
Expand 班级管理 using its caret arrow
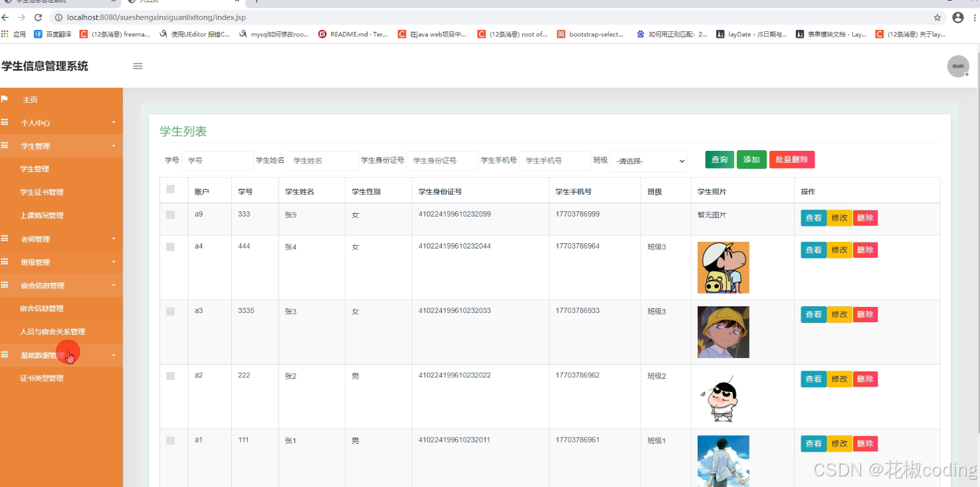click(114, 262)
